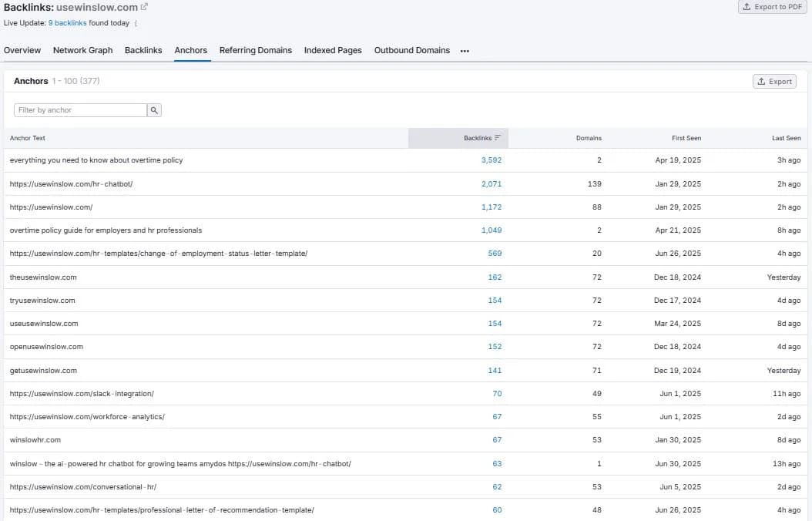Click the Export button in Anchors panel

point(774,81)
